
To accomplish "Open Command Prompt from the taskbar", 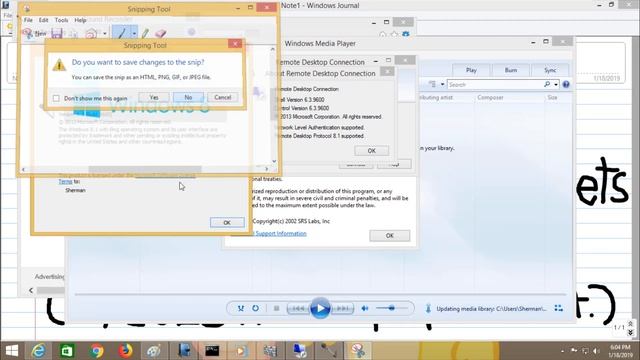I will [x=212, y=351].
